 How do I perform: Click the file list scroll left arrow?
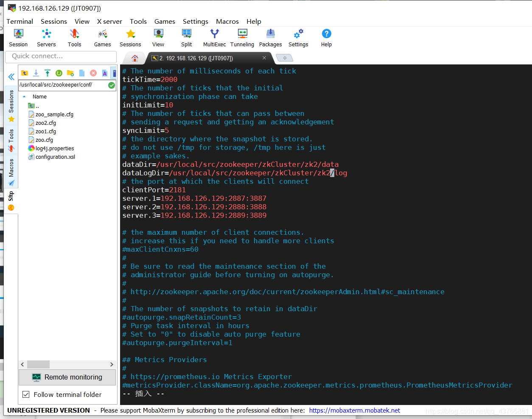(22, 364)
